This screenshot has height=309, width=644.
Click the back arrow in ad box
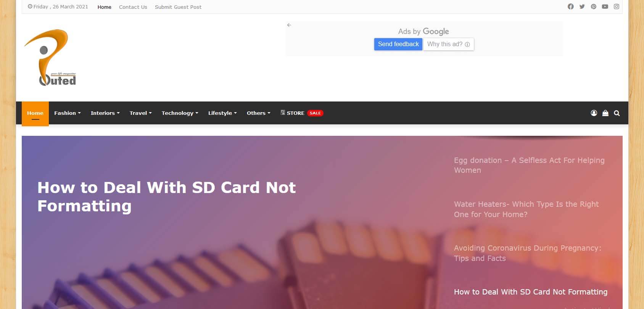(x=289, y=25)
